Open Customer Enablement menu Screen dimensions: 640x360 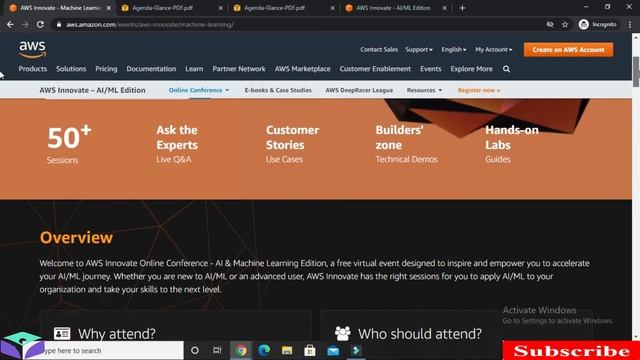pos(375,69)
